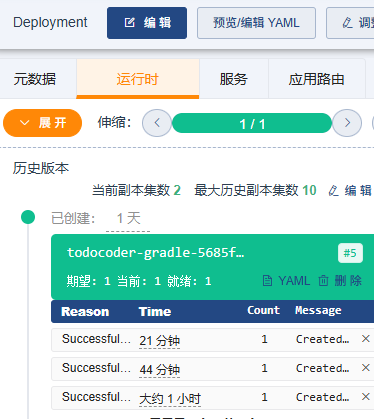Click Successful reason in 大约 1 小时 row
Image resolution: width=374 pixels, height=419 pixels.
(96, 397)
